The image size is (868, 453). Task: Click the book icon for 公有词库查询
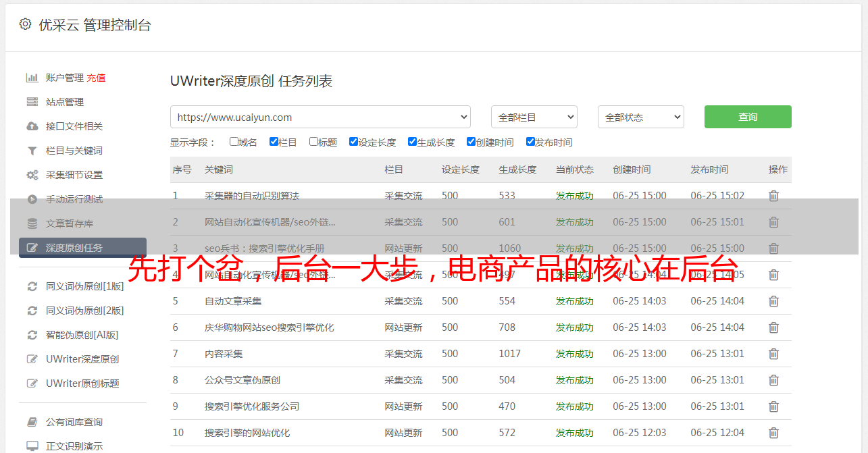[32, 422]
